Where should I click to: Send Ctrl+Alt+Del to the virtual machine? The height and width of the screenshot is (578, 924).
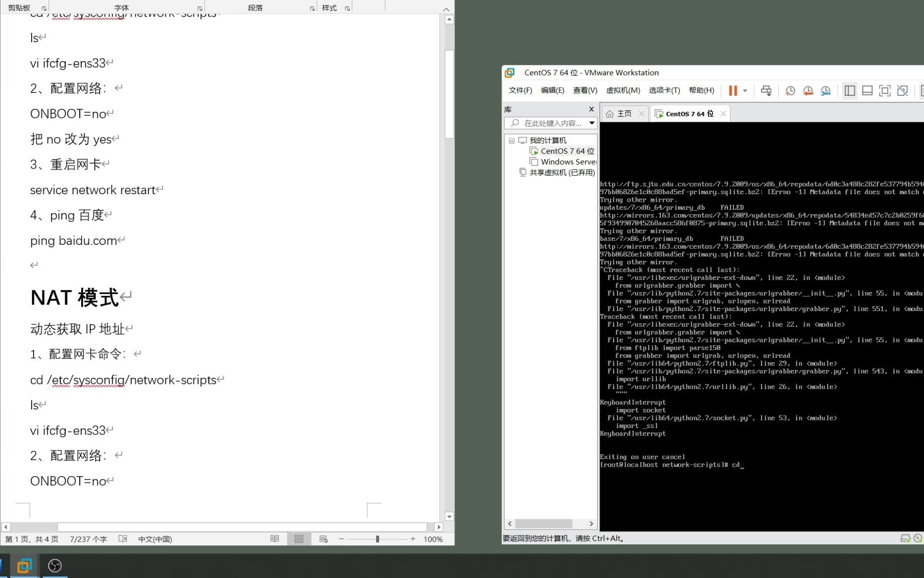pos(766,90)
